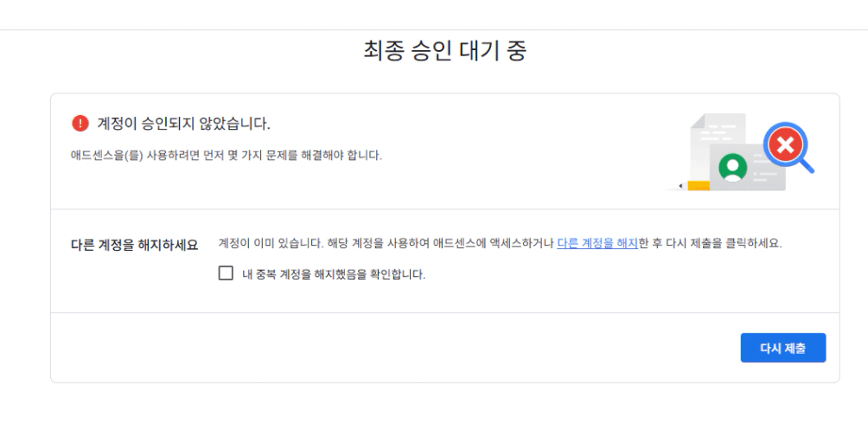Click the empty footer area beside 다시 제출

point(389,347)
